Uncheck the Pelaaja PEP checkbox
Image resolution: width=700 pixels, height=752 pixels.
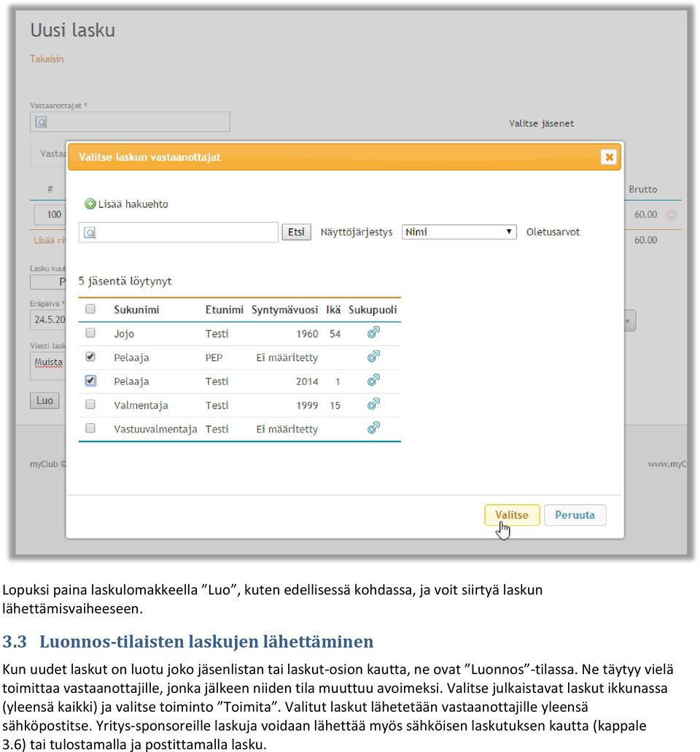90,357
